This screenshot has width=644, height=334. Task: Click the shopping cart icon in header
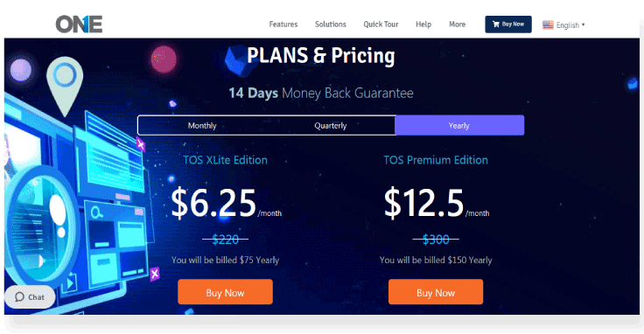(496, 24)
